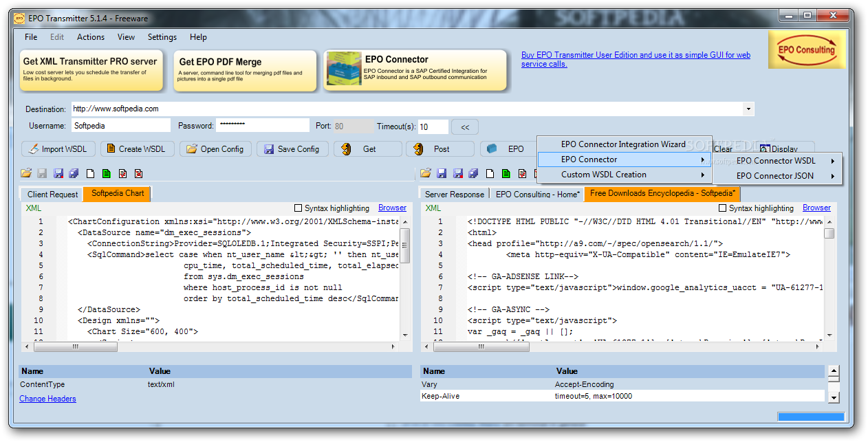Expand EPO Connector WSDL submenu

(778, 161)
